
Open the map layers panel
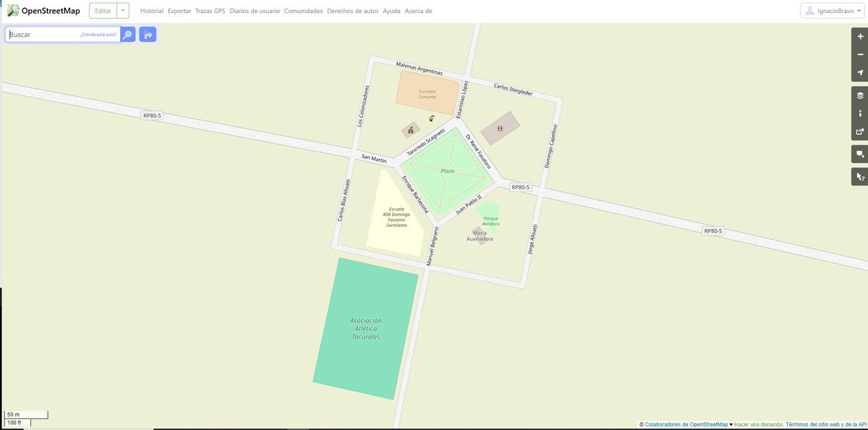859,95
